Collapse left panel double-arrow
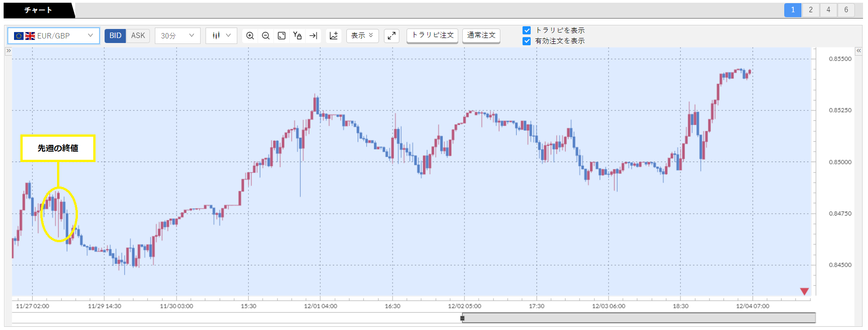Viewport: 868px width, 330px height. [x=8, y=51]
